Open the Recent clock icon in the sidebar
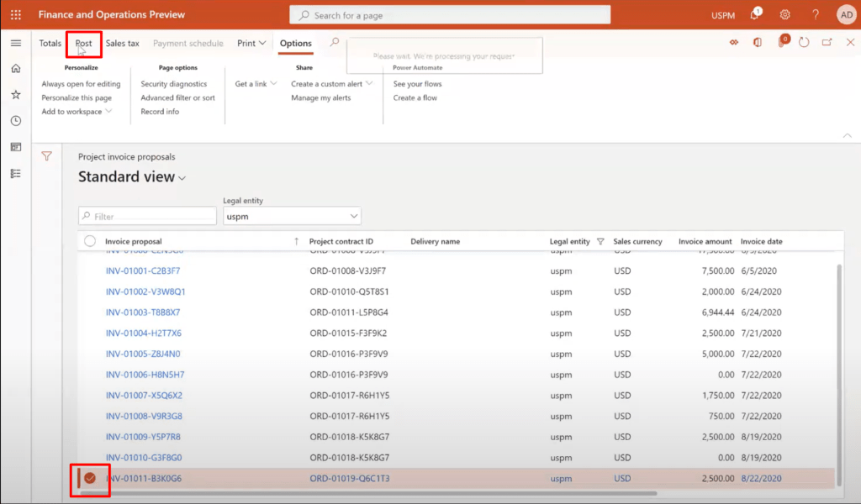The height and width of the screenshot is (504, 861). [x=15, y=121]
